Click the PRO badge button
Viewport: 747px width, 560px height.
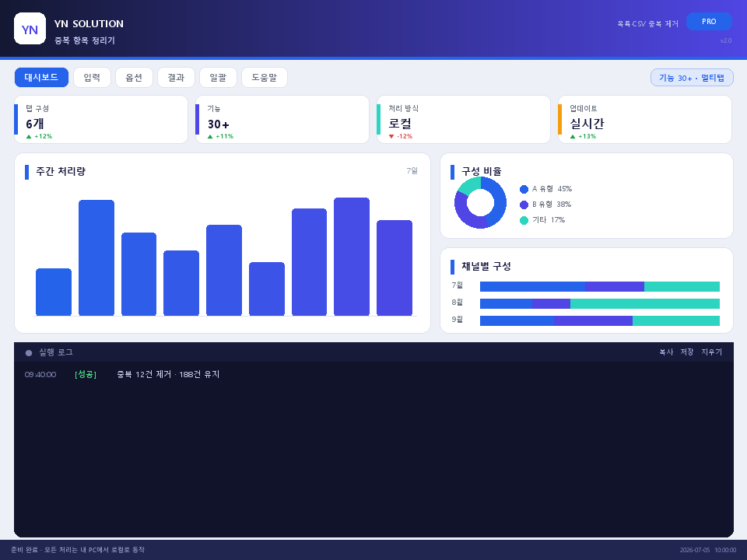[709, 22]
